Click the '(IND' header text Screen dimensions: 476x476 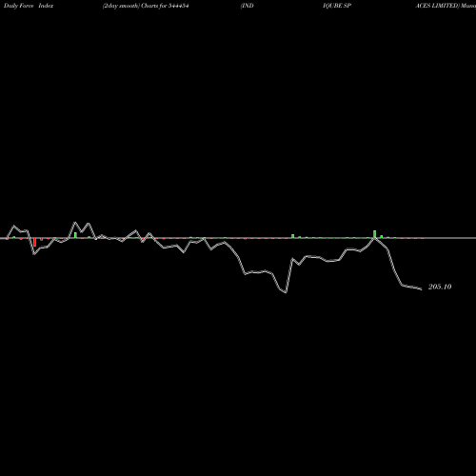pyautogui.click(x=248, y=6)
